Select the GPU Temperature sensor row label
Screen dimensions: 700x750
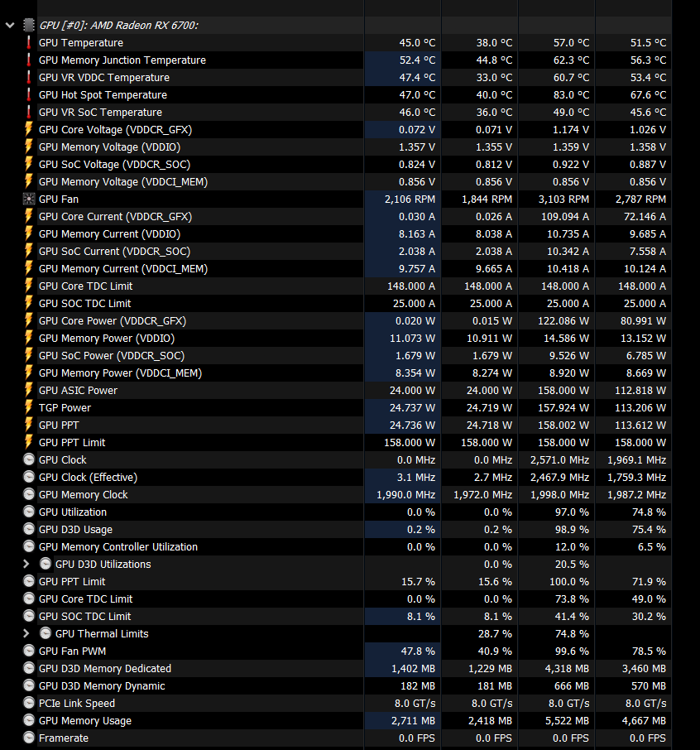point(81,42)
